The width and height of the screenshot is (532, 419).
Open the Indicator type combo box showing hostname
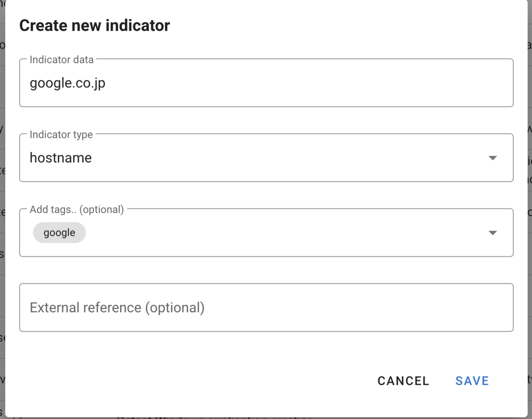point(266,158)
